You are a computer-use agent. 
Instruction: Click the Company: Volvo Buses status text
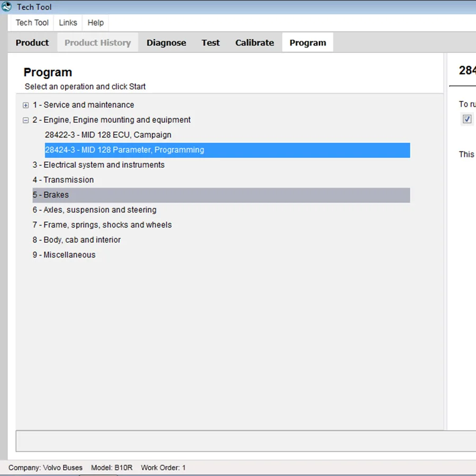(45, 468)
